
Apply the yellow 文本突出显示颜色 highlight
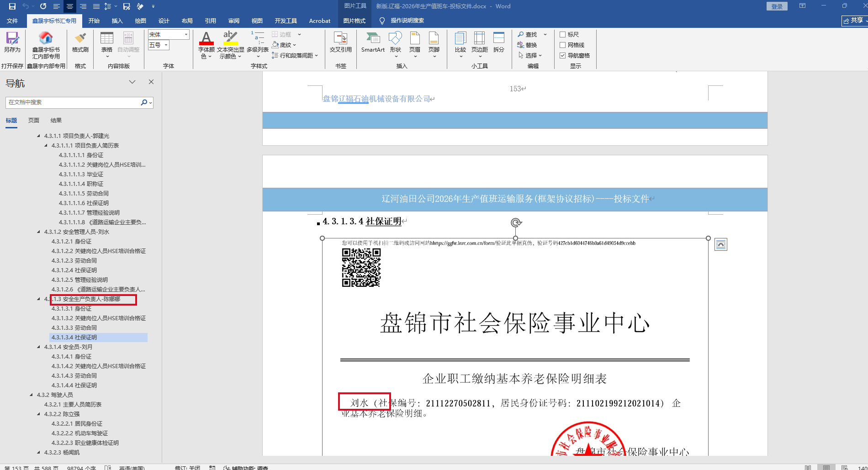[230, 38]
